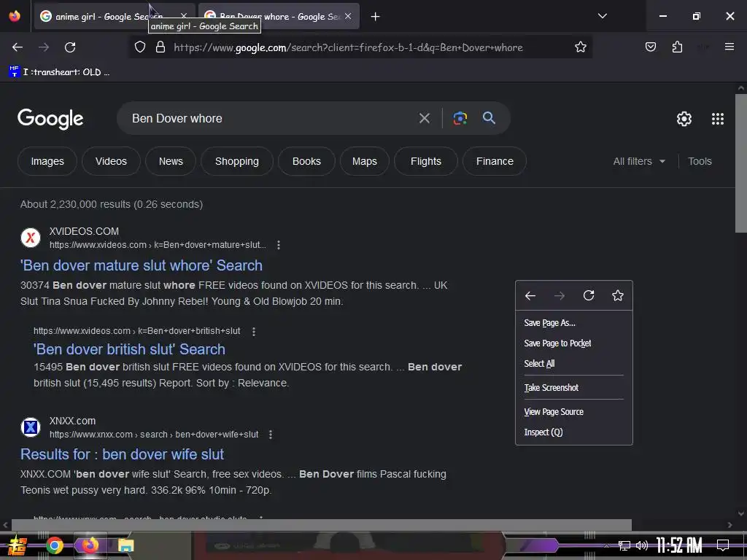
Task: Click context menu forward arrow
Action: pos(560,296)
